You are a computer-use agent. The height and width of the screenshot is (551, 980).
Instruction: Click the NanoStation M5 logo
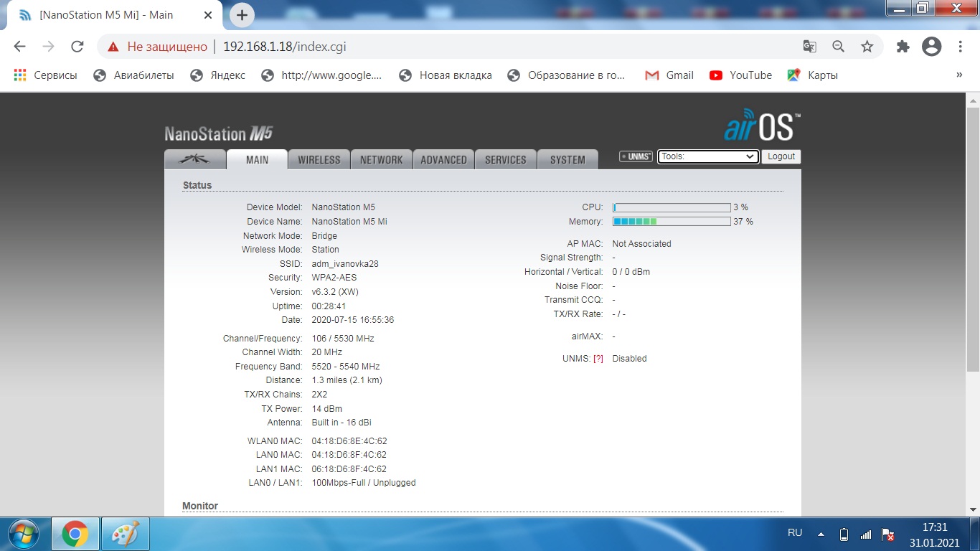pos(219,133)
